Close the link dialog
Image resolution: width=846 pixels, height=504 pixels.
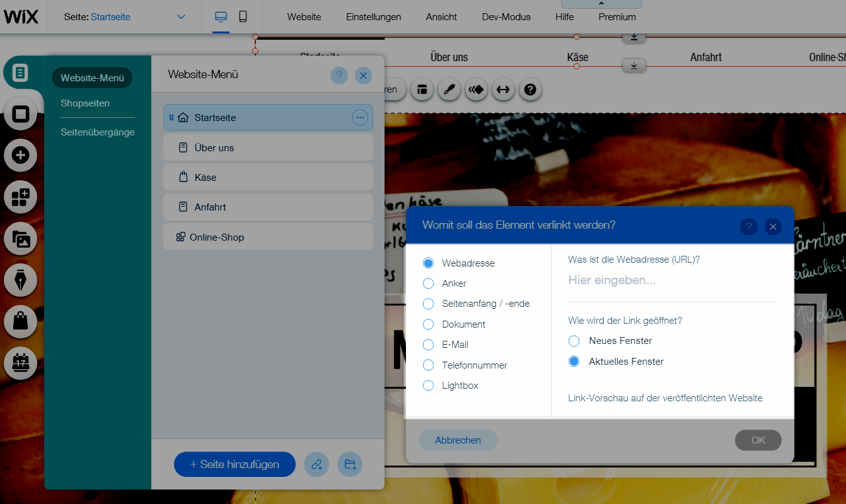tap(774, 226)
